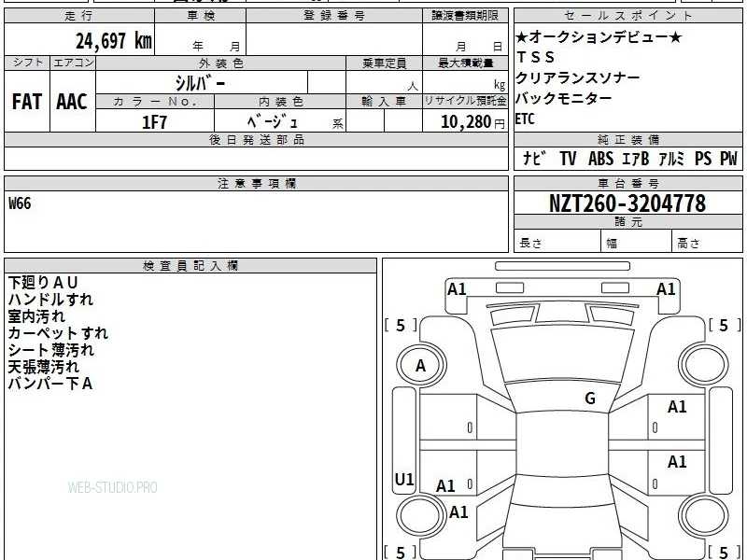The image size is (747, 560).
Task: Click the 譲渡書類期限 header
Action: (x=465, y=16)
